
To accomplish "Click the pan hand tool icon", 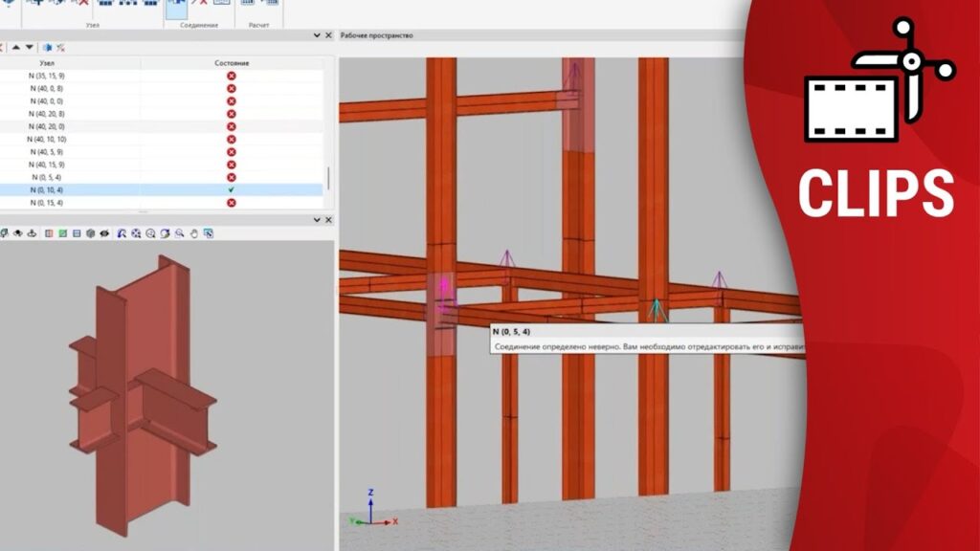I will click(193, 232).
